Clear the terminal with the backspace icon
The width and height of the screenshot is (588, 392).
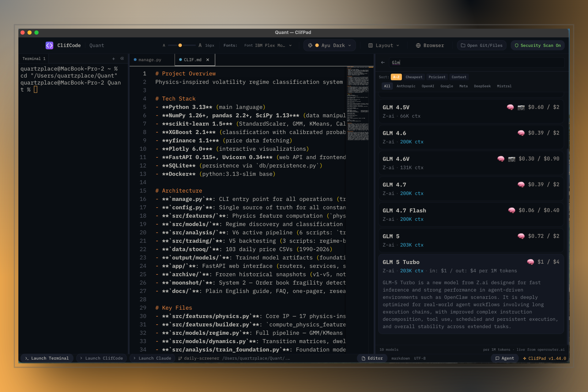122,58
